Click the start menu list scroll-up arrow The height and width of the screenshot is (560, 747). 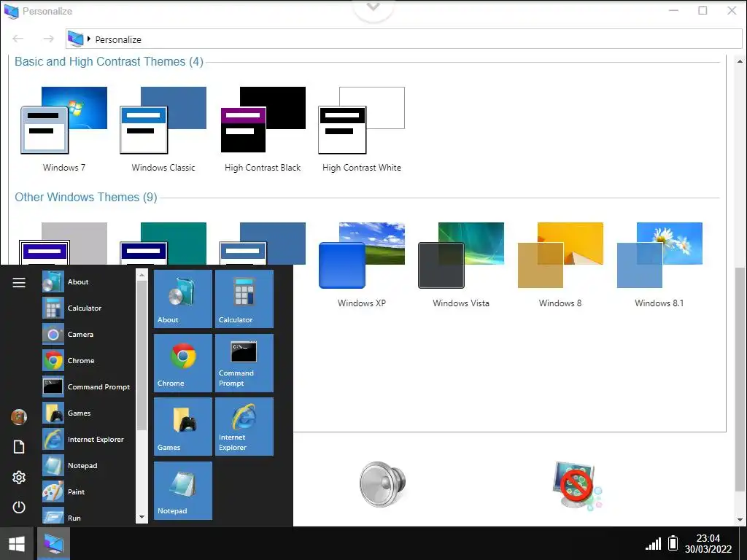click(x=142, y=275)
